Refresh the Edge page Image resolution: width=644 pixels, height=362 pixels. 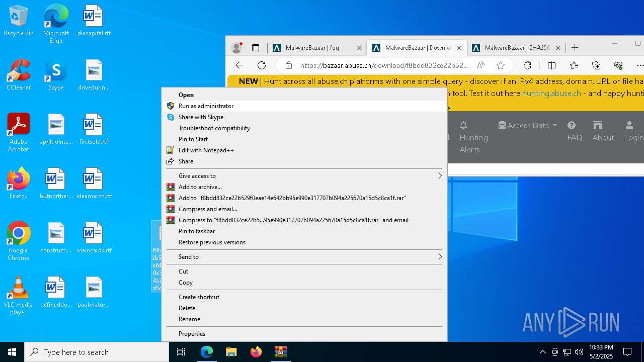coord(262,65)
